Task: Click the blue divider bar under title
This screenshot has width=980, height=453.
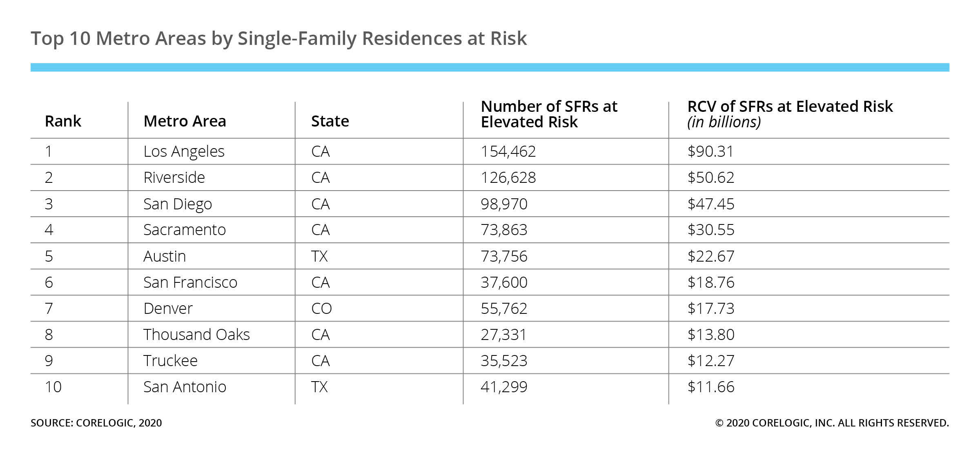Action: [x=490, y=67]
